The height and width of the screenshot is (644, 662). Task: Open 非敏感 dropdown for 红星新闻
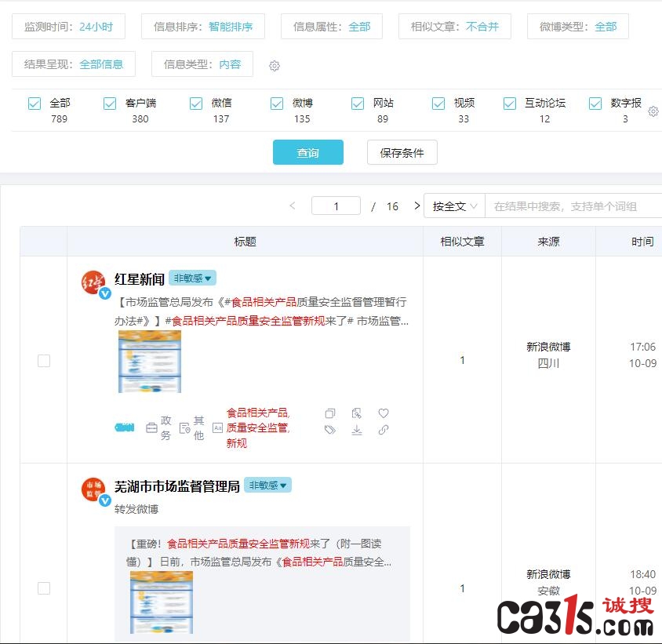pyautogui.click(x=192, y=278)
